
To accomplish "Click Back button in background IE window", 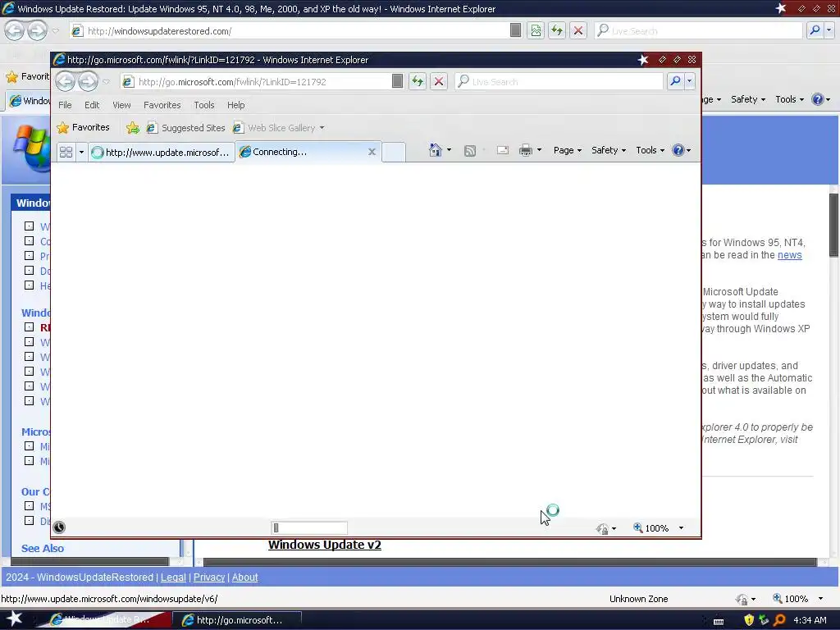I will pos(15,30).
